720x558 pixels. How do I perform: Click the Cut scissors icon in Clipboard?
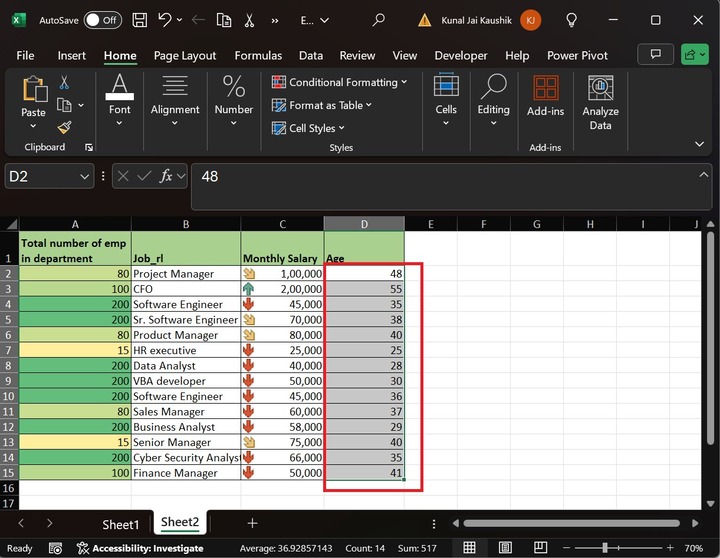click(64, 83)
